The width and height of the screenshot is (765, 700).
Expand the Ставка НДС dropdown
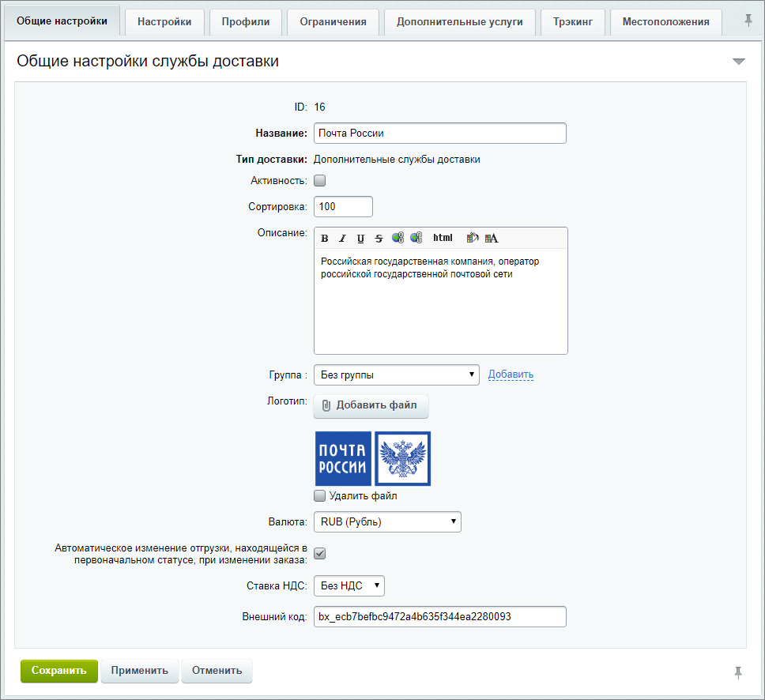click(349, 585)
